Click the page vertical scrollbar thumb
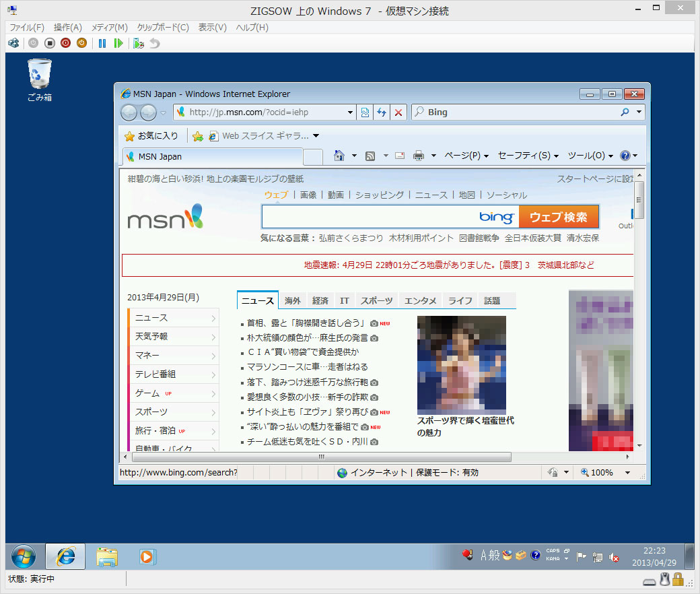 [639, 199]
